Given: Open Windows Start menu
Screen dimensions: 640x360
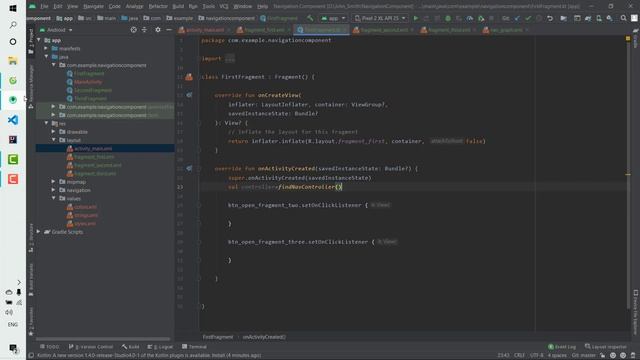Looking at the screenshot, I should (13, 8).
